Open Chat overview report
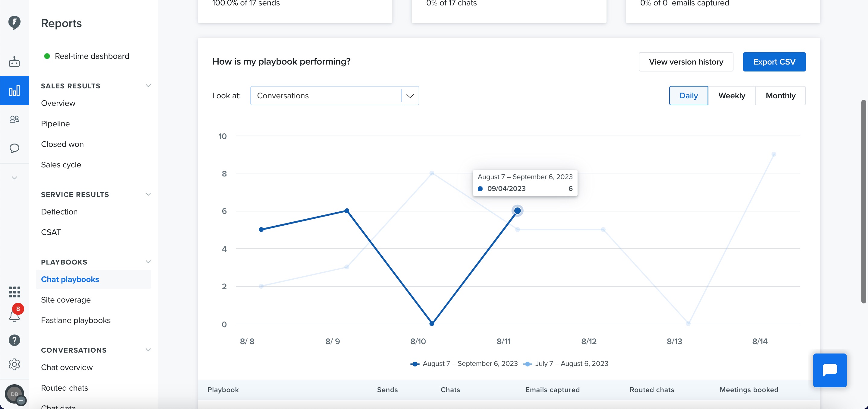 point(67,367)
